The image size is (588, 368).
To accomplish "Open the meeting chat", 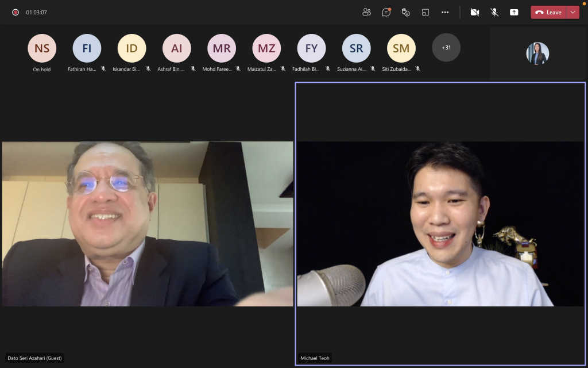I will click(386, 12).
